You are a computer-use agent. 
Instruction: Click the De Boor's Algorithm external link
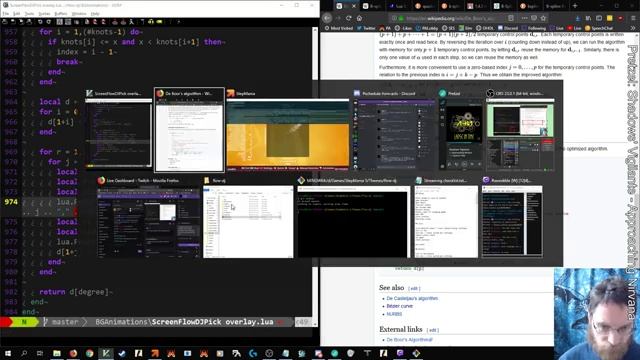409,340
